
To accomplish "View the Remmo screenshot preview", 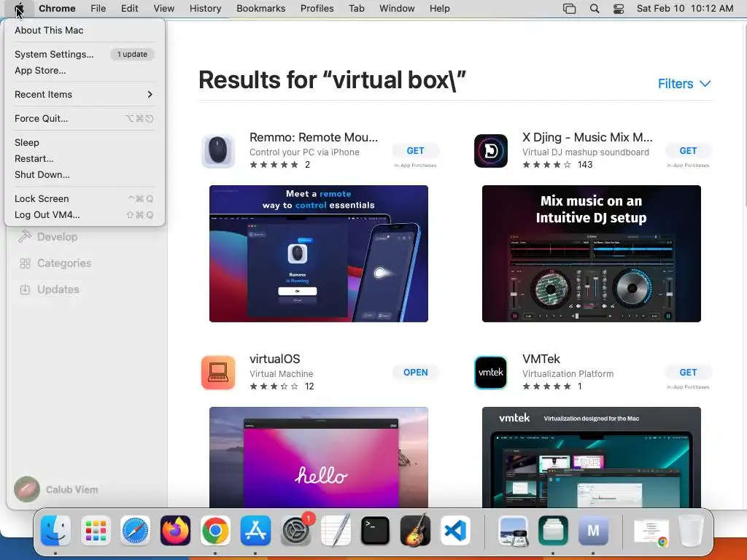I will (319, 254).
